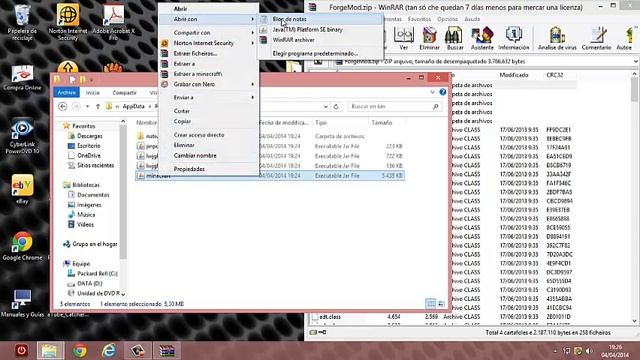Open the Archivo ribbon tab

[x=67, y=93]
